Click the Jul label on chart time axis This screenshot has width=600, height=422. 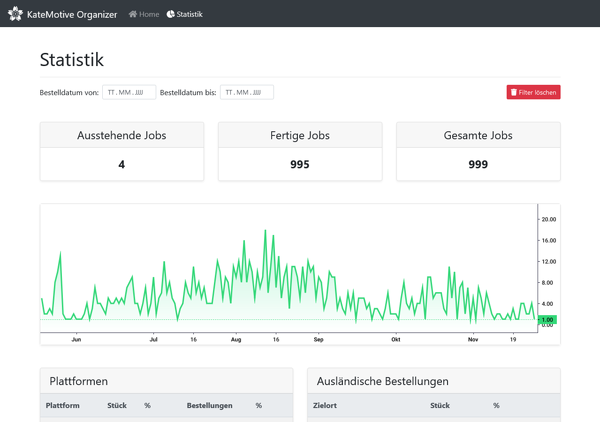153,339
